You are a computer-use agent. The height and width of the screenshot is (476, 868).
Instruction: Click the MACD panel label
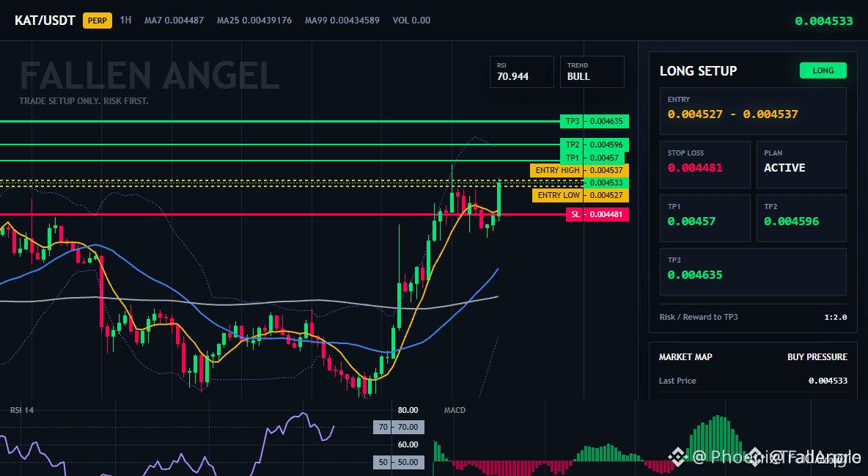click(455, 410)
